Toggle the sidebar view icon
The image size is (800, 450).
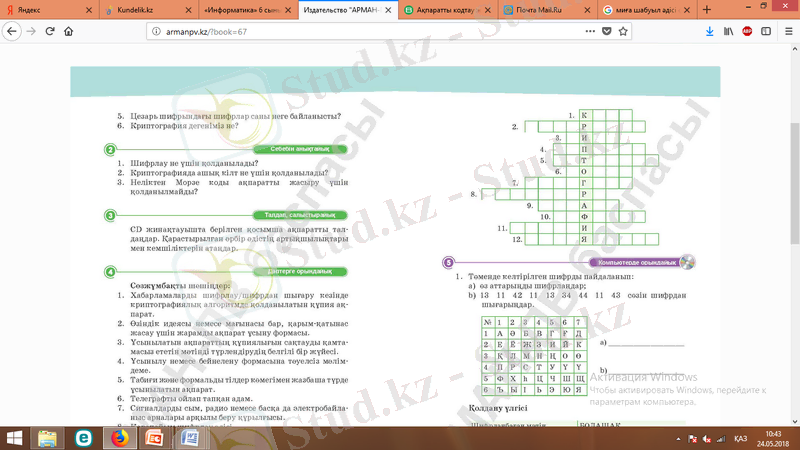[764, 31]
